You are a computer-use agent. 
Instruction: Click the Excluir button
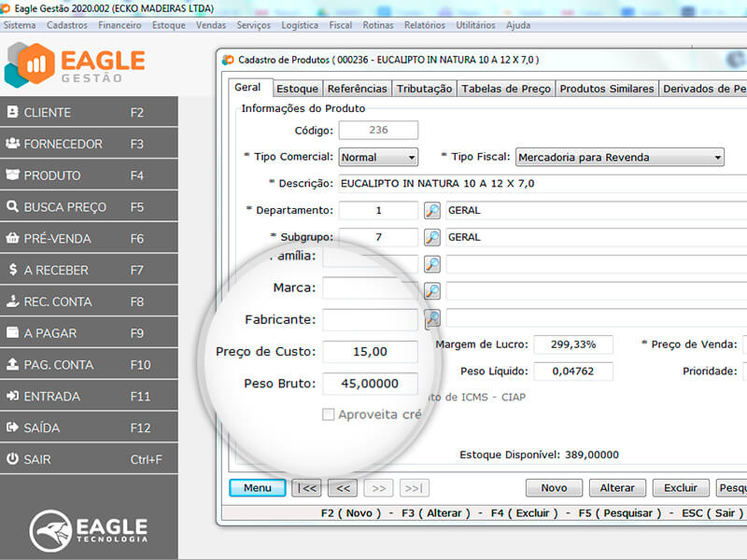click(681, 488)
